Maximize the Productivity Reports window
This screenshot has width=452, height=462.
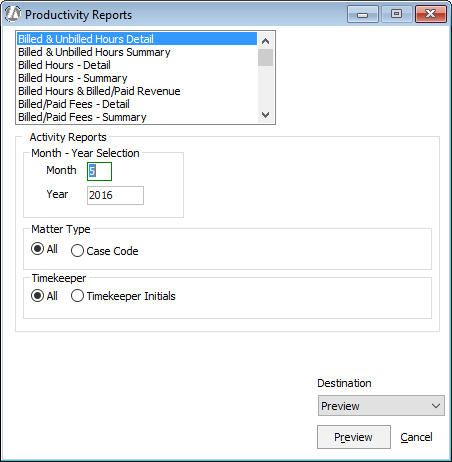(x=396, y=15)
